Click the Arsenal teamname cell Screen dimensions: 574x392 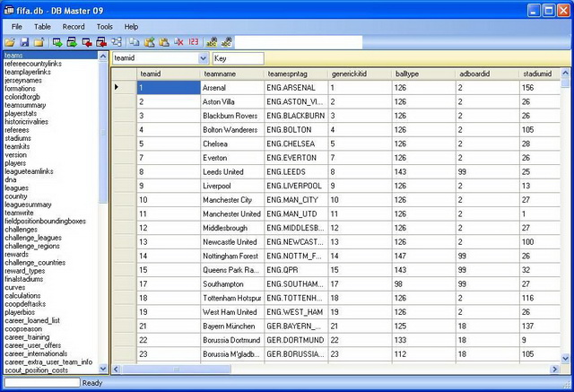point(232,88)
